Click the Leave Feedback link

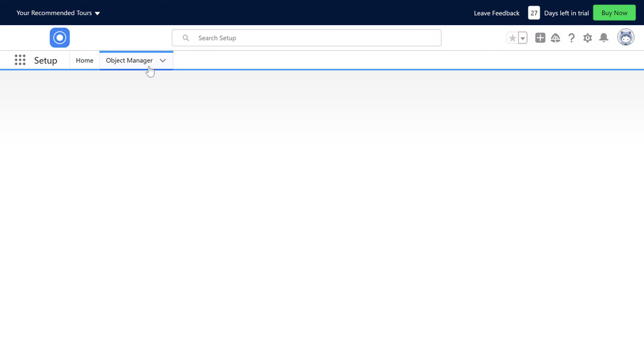(496, 13)
